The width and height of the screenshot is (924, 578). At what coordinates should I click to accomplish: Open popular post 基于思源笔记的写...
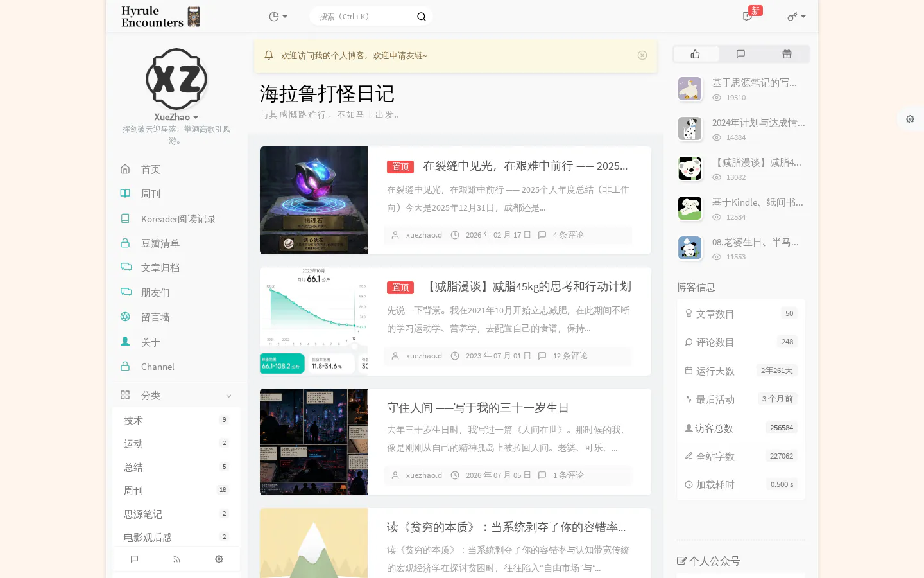pyautogui.click(x=755, y=83)
